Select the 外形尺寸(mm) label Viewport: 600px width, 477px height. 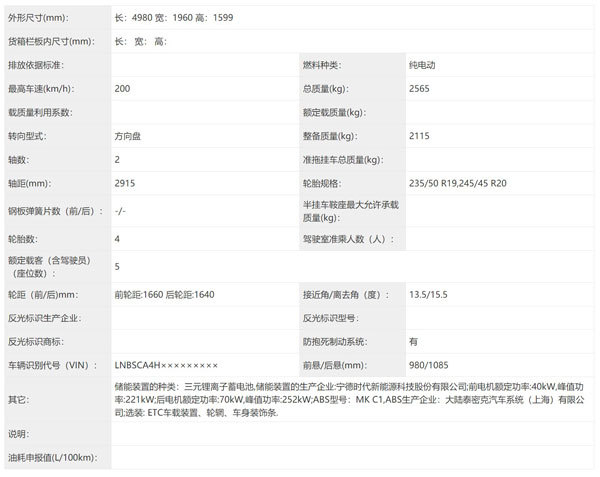(38, 18)
